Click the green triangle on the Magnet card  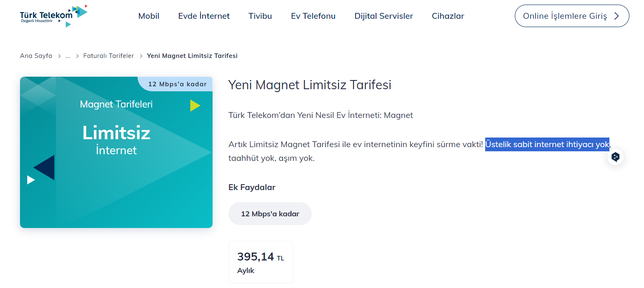(x=195, y=105)
